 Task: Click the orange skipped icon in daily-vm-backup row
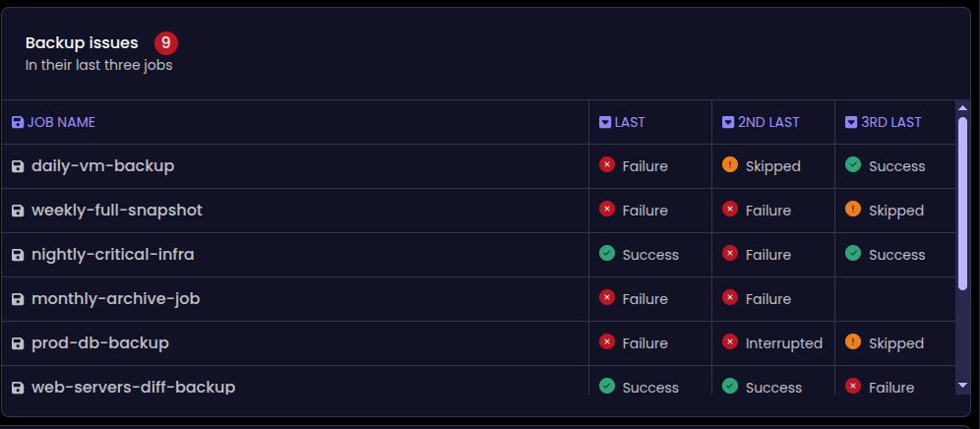pyautogui.click(x=730, y=164)
